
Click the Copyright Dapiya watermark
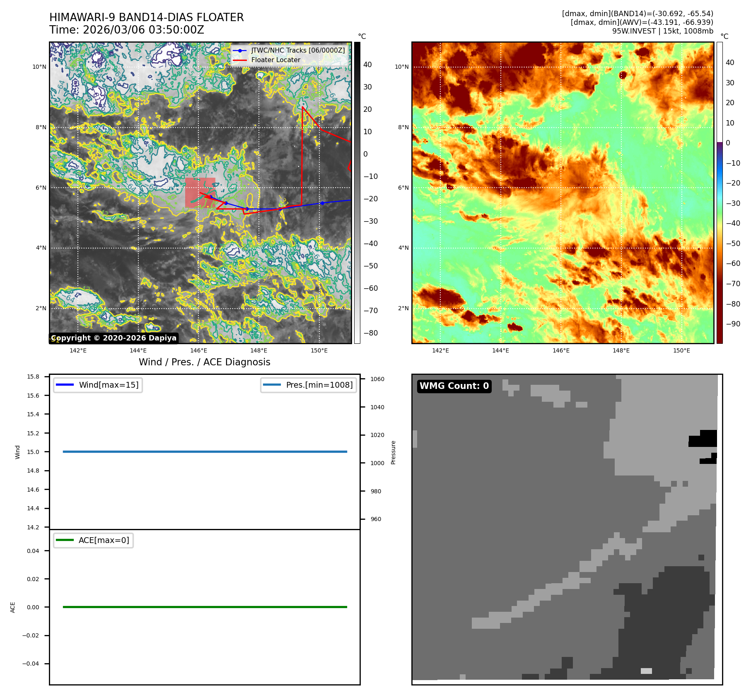point(114,338)
